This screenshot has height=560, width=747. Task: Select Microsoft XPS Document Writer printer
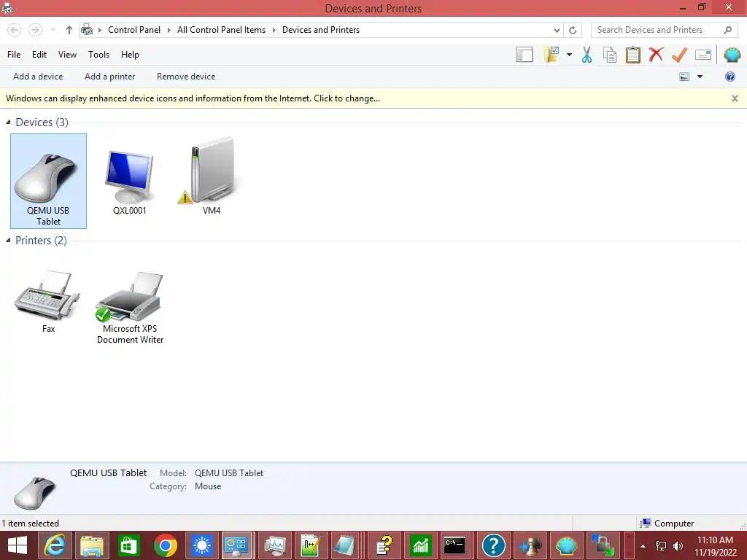click(x=130, y=307)
